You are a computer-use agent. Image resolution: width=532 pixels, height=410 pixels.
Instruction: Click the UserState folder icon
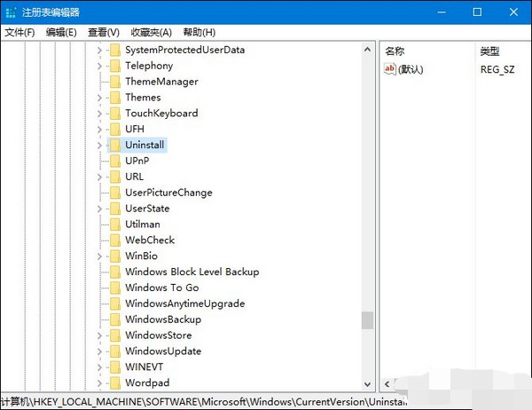click(115, 209)
